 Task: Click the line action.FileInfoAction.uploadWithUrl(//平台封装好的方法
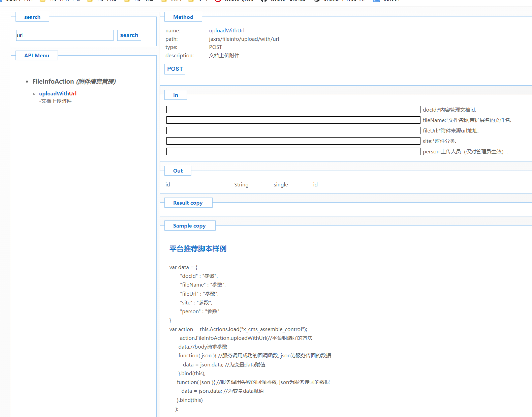pyautogui.click(x=246, y=338)
